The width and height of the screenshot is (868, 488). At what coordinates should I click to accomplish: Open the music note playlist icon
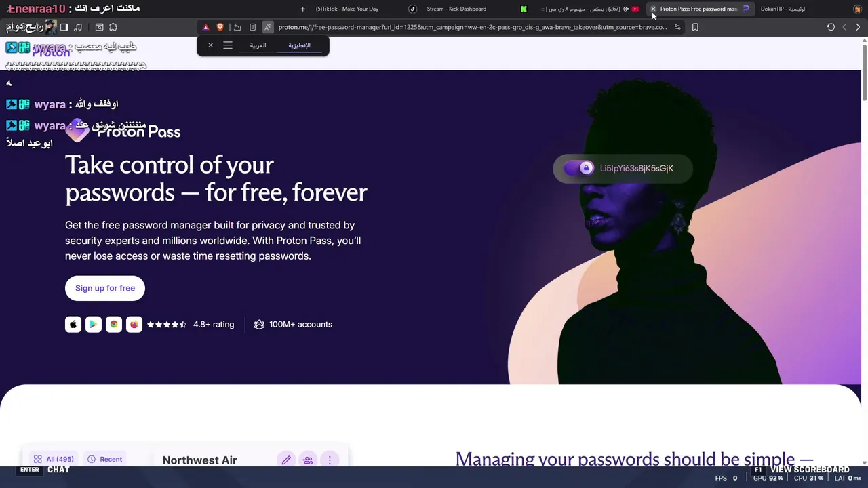pos(78,27)
